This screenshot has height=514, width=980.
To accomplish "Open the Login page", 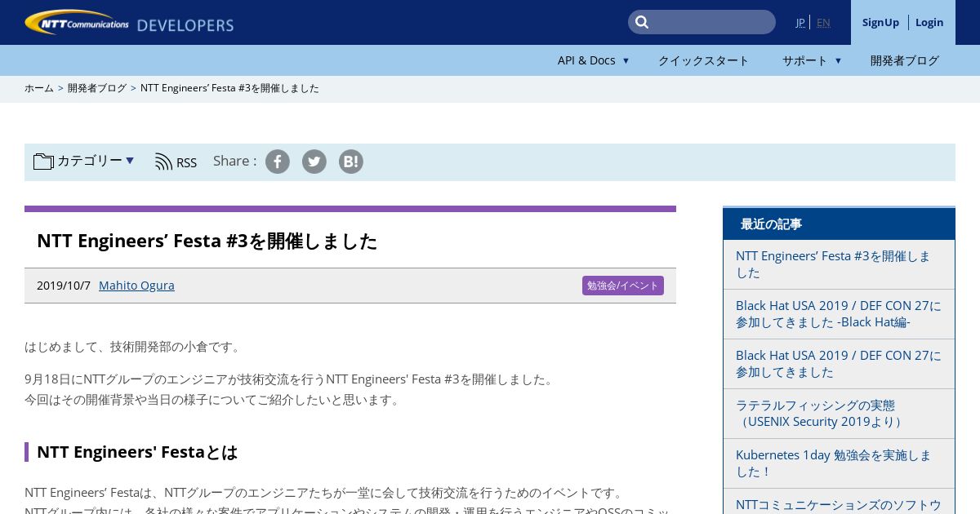I will point(929,22).
